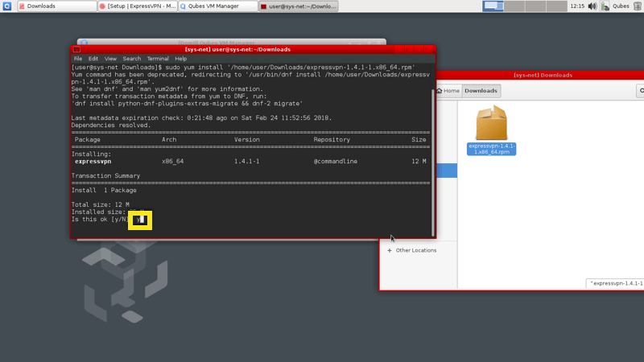Image resolution: width=644 pixels, height=362 pixels.
Task: Open the trash icon in top panel
Action: tap(638, 6)
